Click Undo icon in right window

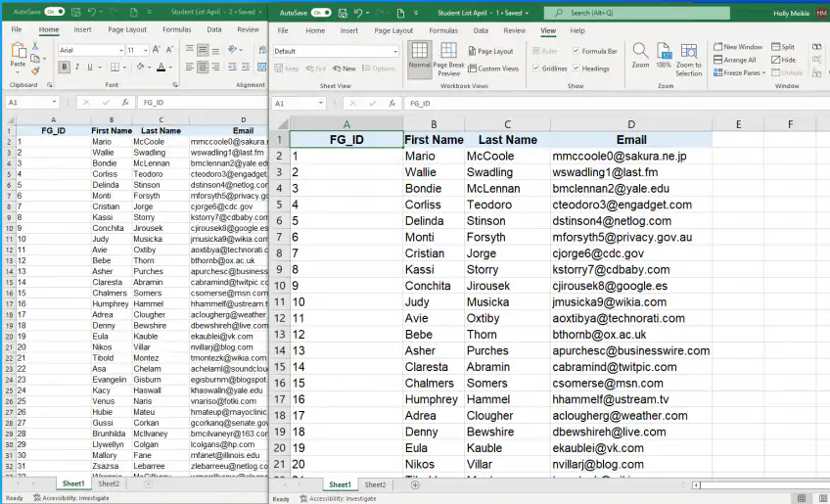point(359,13)
